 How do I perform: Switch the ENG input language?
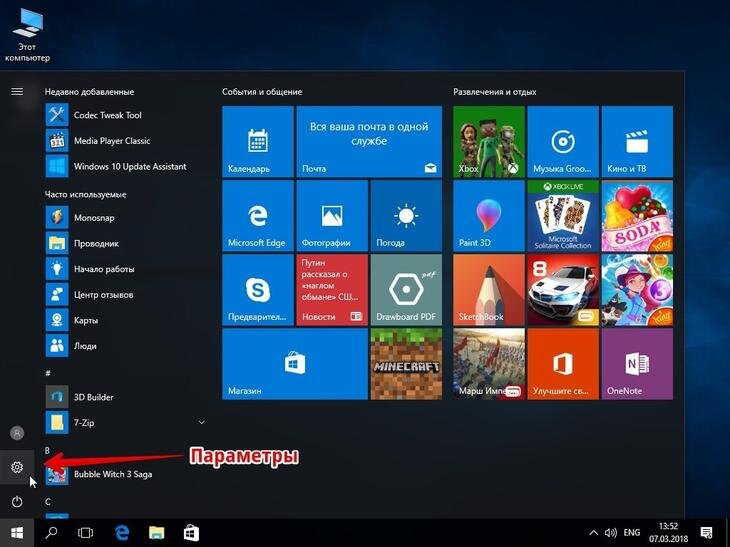coord(632,533)
